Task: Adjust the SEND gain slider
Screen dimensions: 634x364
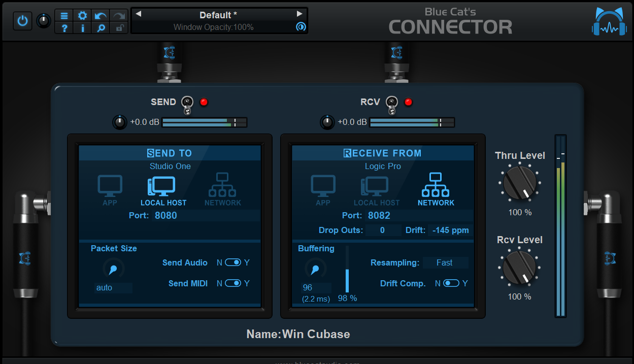Action: coord(205,122)
